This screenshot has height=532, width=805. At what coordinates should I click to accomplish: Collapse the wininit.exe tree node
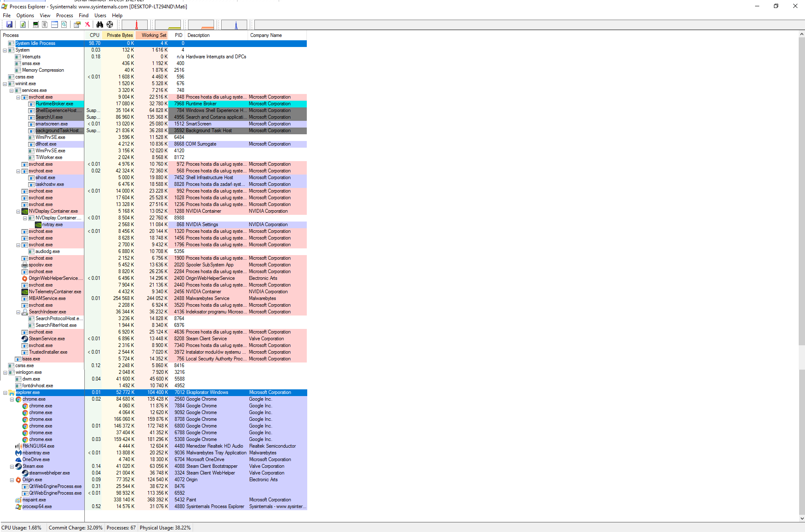pos(5,84)
